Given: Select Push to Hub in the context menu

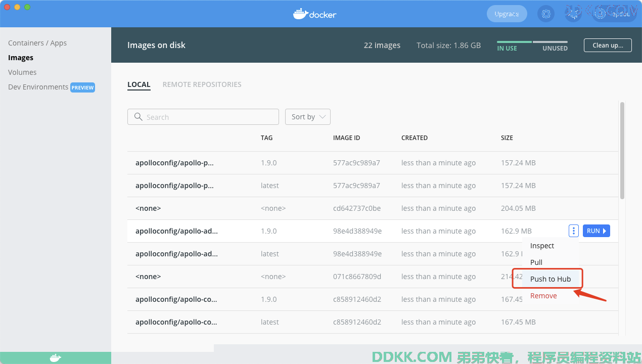Looking at the screenshot, I should pos(551,279).
